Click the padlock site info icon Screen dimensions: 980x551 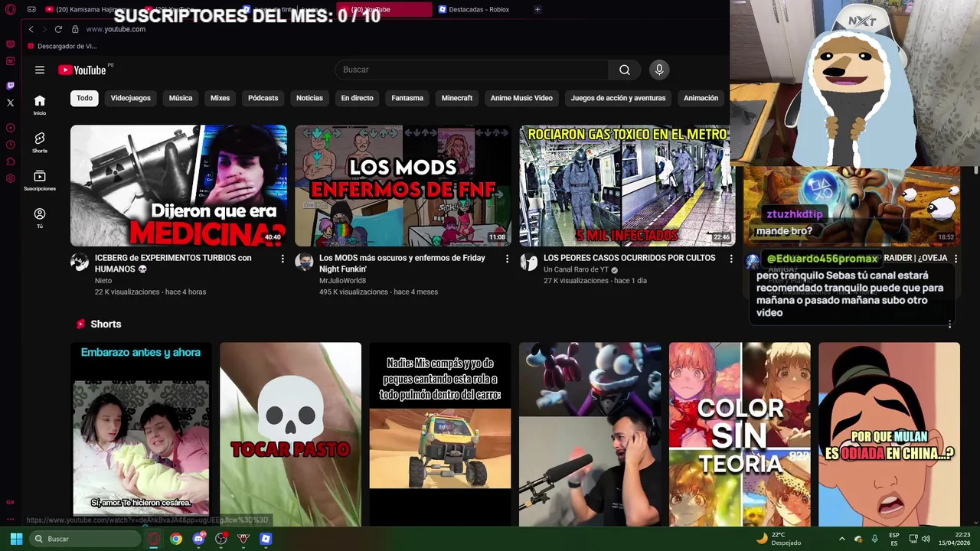(x=75, y=29)
